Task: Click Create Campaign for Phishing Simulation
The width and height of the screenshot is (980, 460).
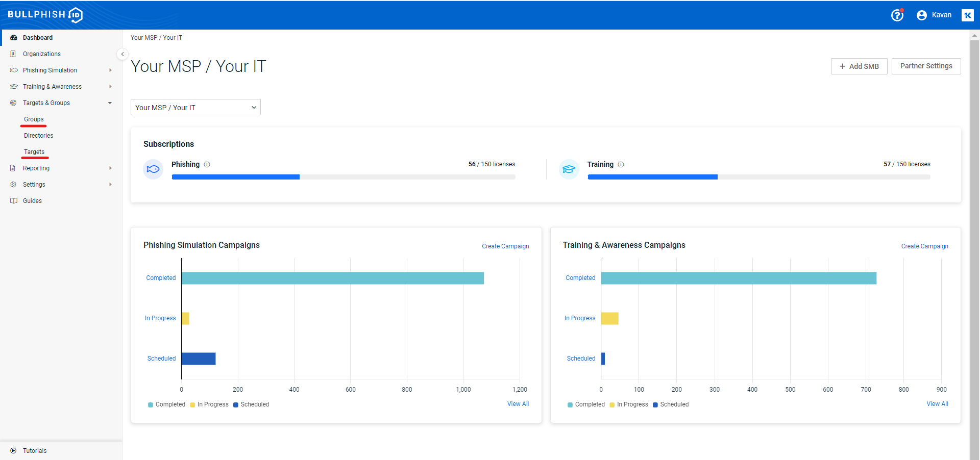Action: tap(505, 246)
